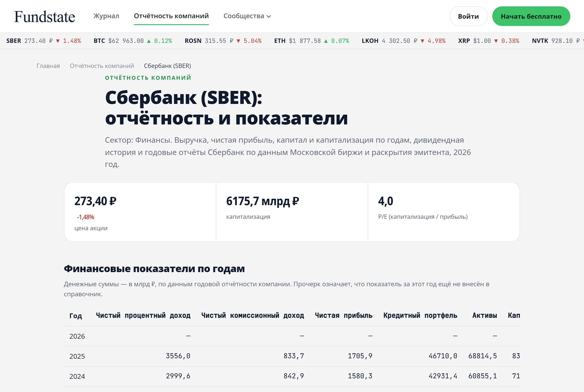
Task: Click the Чистый процентный доход column header
Action: tap(143, 315)
